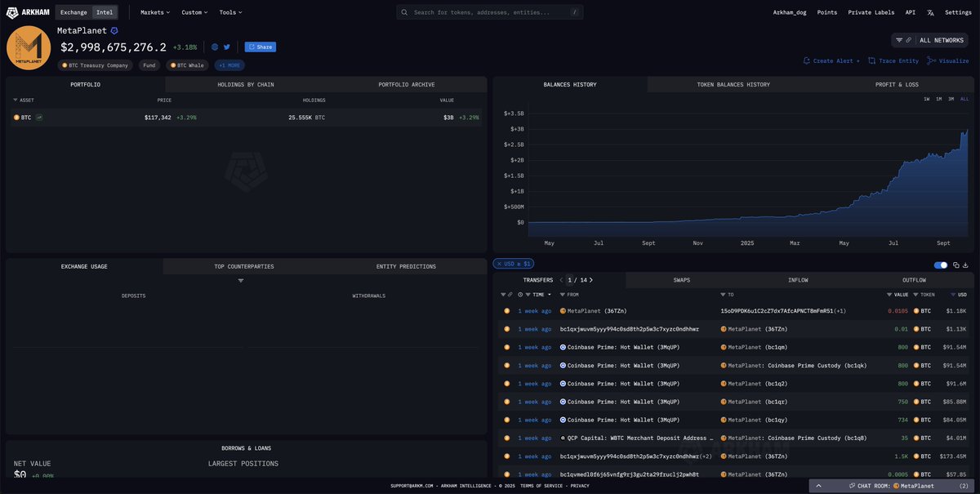Viewport: 980px width, 494px height.
Task: Click the language translate icon
Action: pos(930,13)
